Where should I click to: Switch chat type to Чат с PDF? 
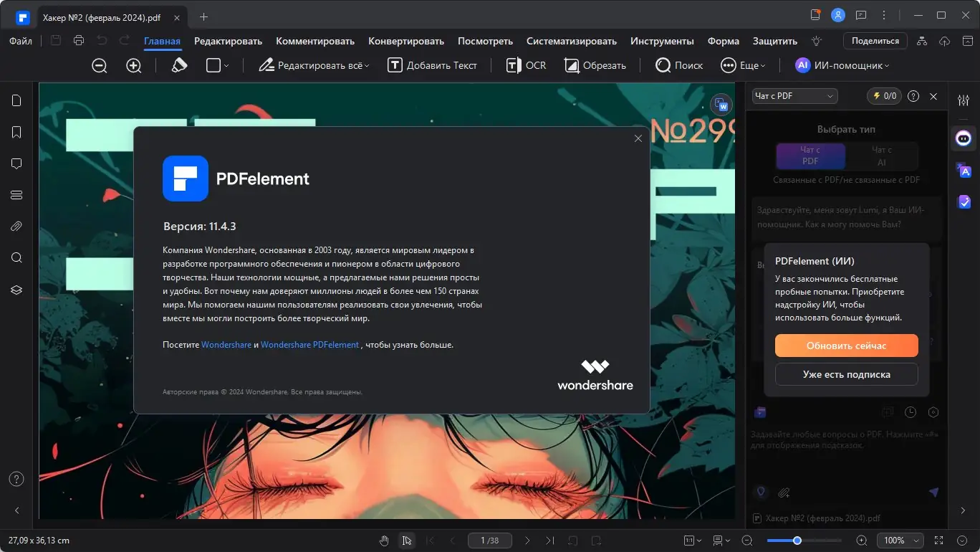point(811,156)
